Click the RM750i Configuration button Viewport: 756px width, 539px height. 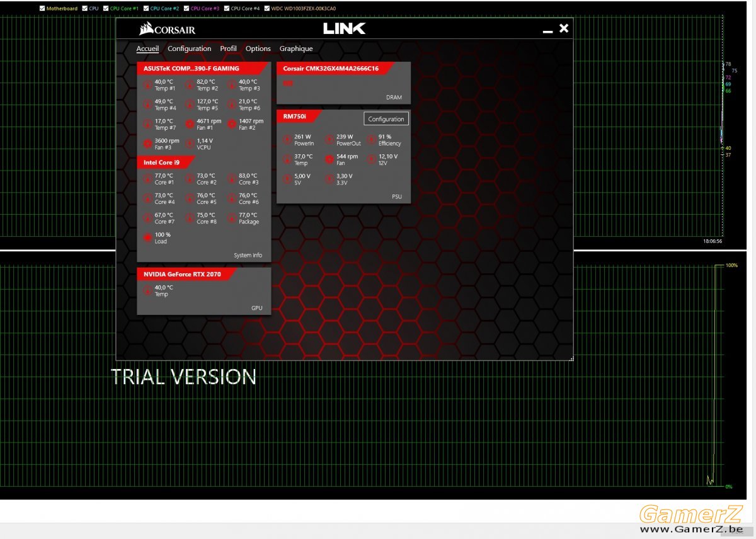point(386,119)
